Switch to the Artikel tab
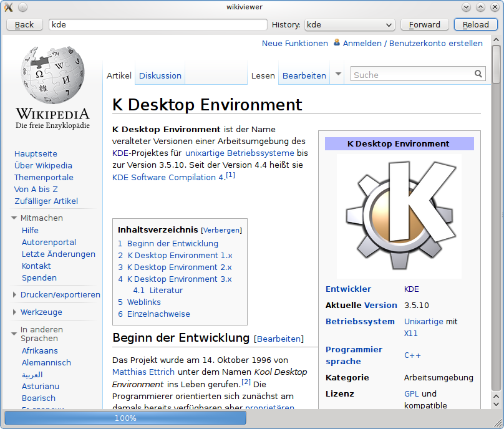504x429 pixels. click(119, 76)
